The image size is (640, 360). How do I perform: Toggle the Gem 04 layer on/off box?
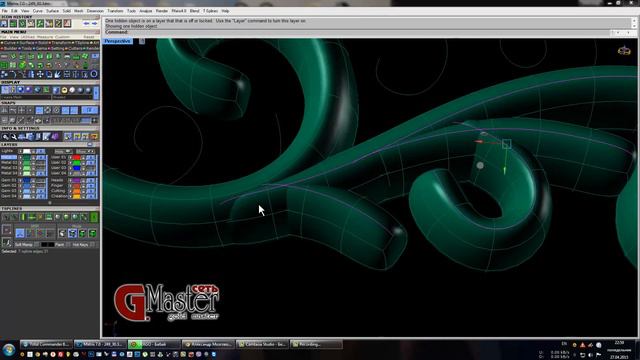click(41, 196)
